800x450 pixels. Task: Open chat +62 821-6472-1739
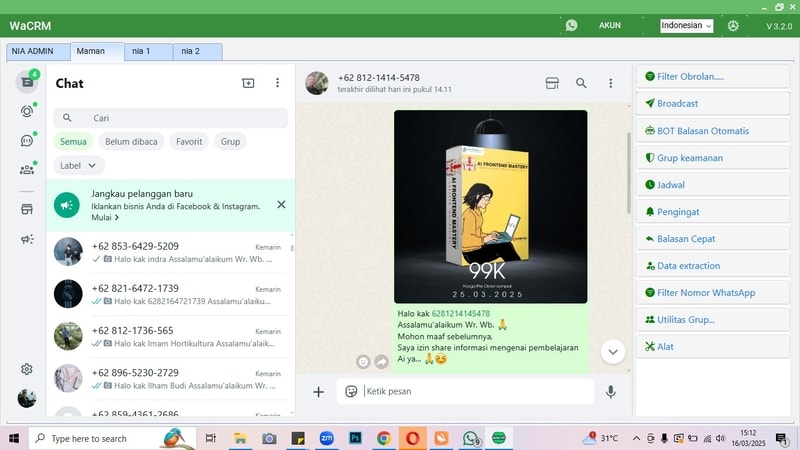click(170, 294)
